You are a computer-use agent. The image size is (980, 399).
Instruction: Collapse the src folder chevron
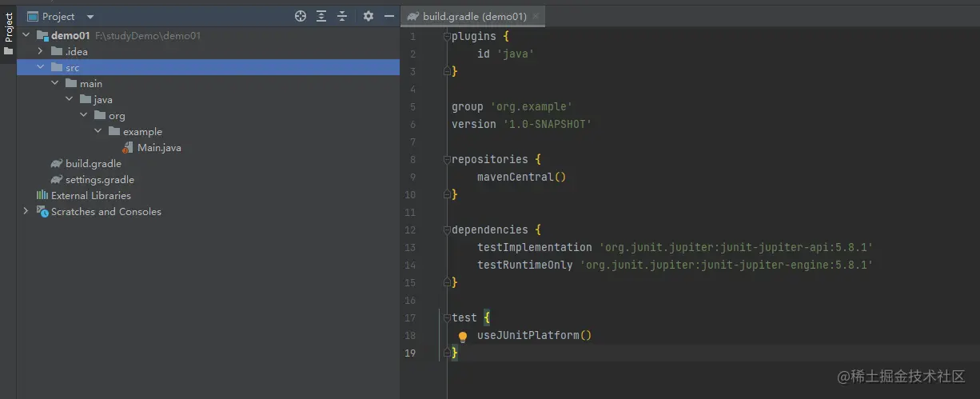click(x=41, y=67)
